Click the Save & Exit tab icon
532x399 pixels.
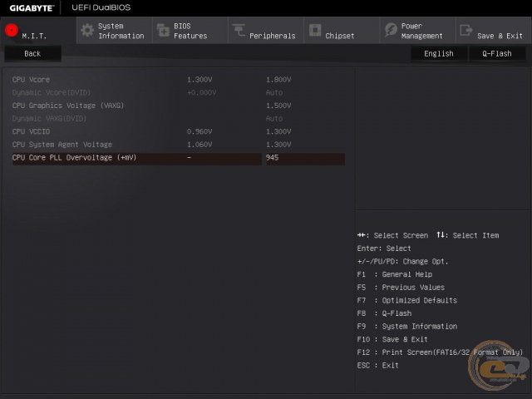click(x=466, y=31)
